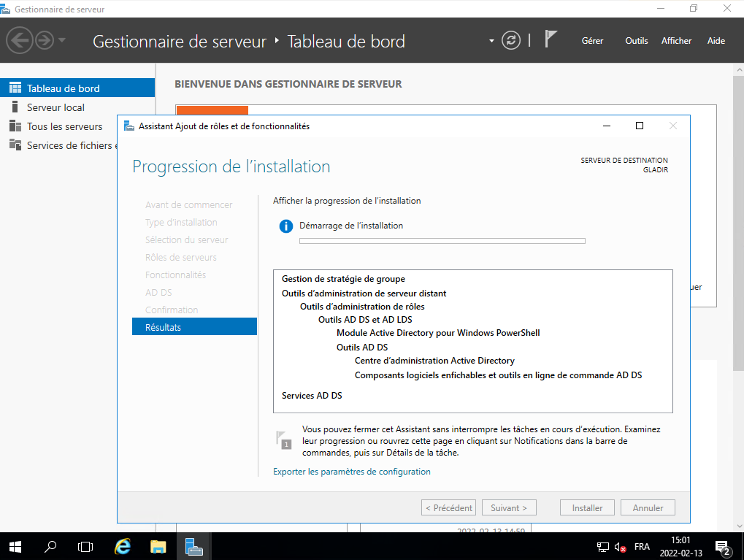Click the Installer button
The width and height of the screenshot is (744, 560).
587,508
